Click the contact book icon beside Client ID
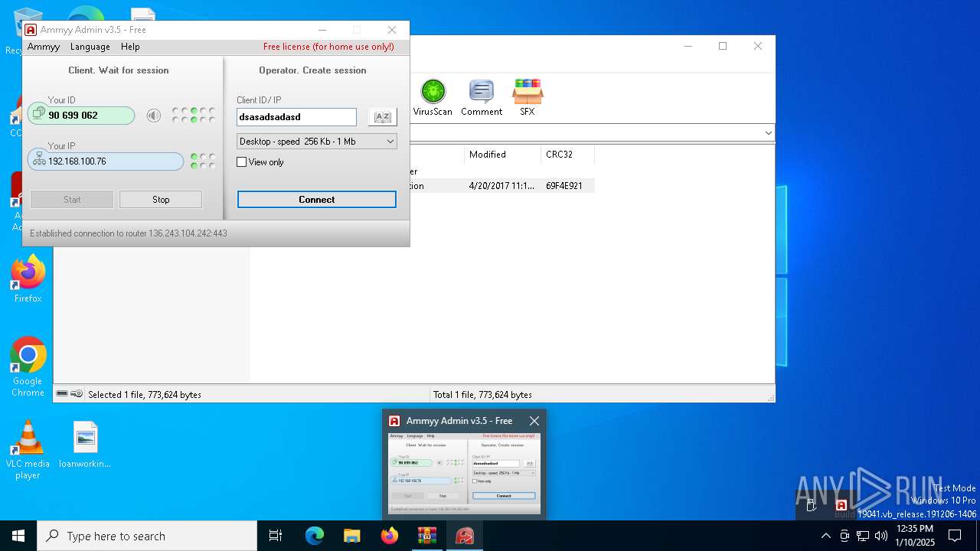 tap(382, 117)
